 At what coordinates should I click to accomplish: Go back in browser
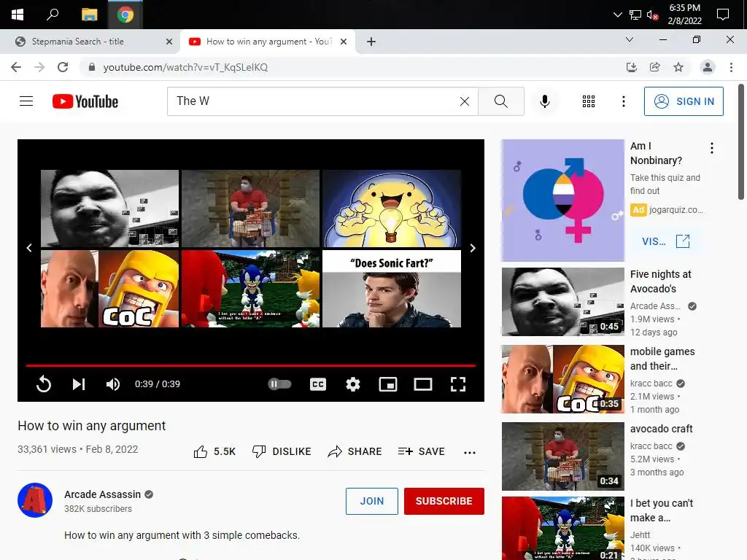tap(16, 67)
